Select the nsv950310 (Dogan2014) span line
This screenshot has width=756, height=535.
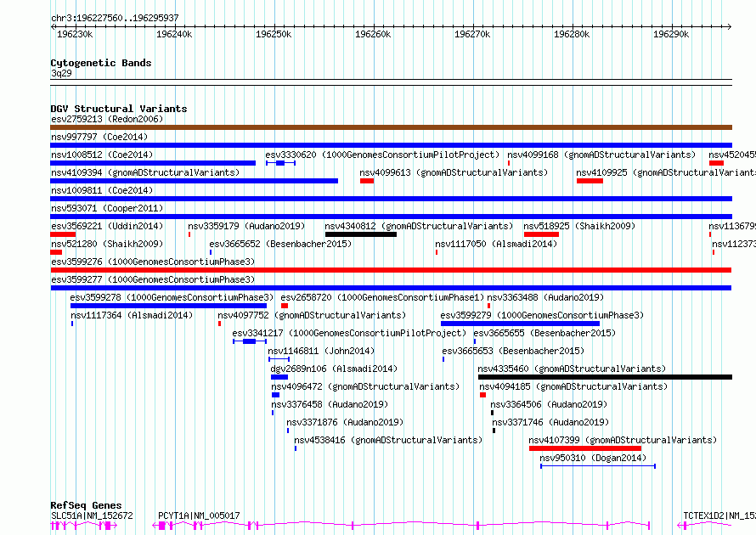598,466
